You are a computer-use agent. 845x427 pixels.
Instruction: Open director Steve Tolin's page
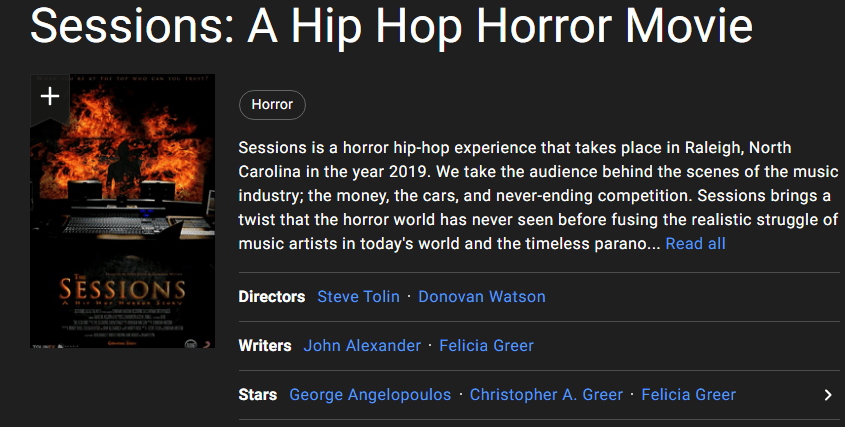coord(358,297)
